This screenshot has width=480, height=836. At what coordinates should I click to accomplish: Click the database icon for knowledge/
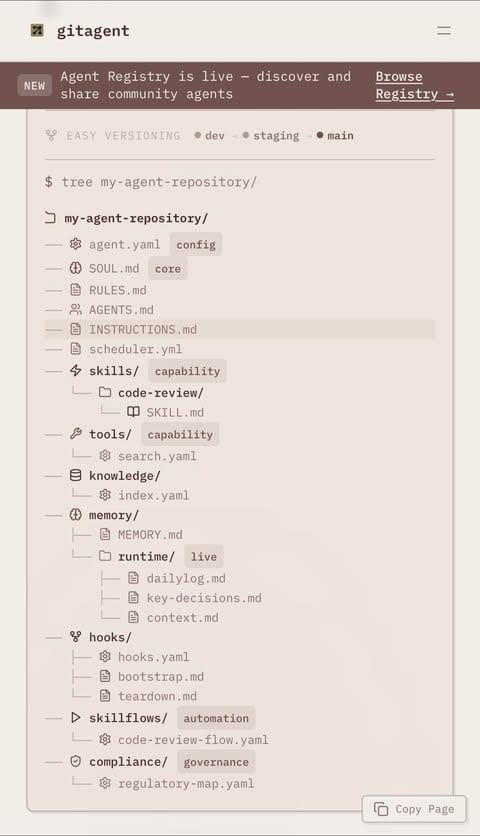76,476
